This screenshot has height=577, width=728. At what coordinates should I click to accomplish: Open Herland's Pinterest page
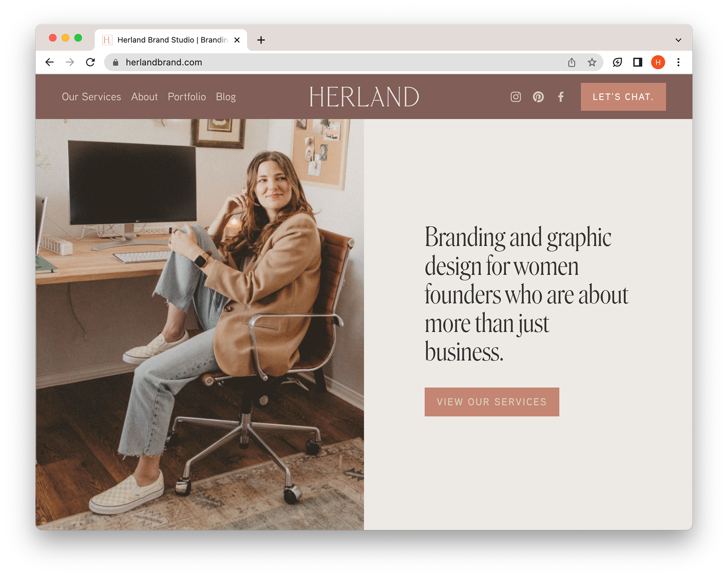(538, 97)
